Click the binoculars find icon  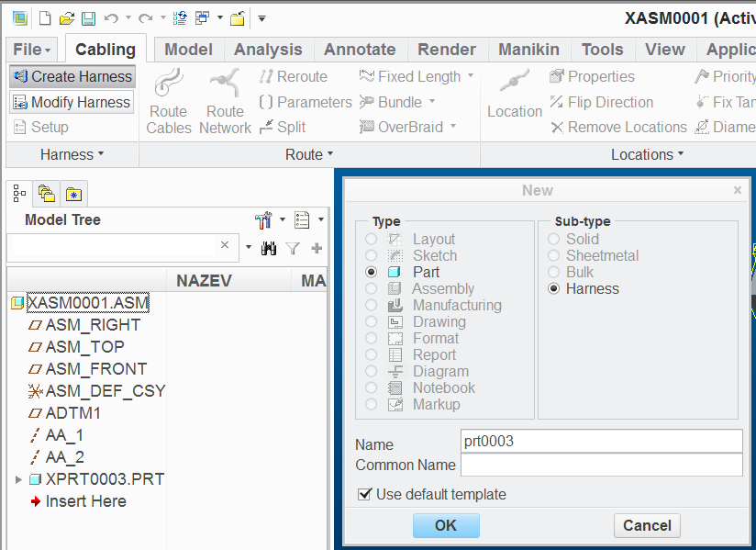click(x=269, y=249)
